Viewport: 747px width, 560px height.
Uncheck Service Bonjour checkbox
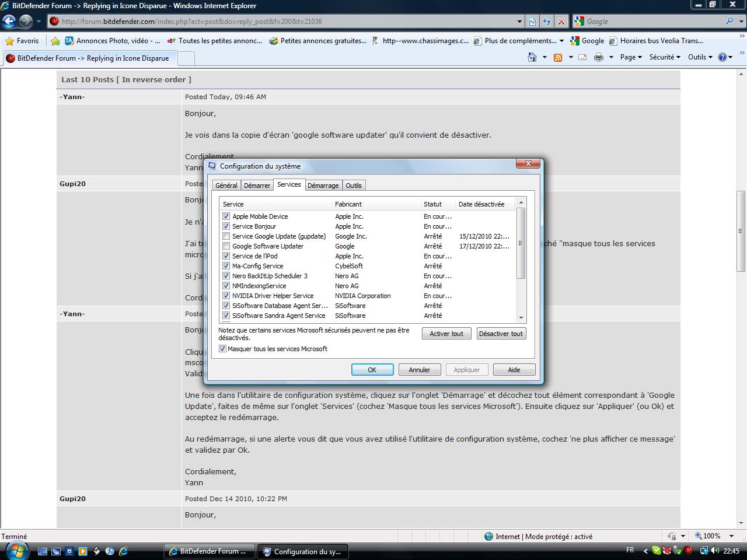click(x=226, y=226)
